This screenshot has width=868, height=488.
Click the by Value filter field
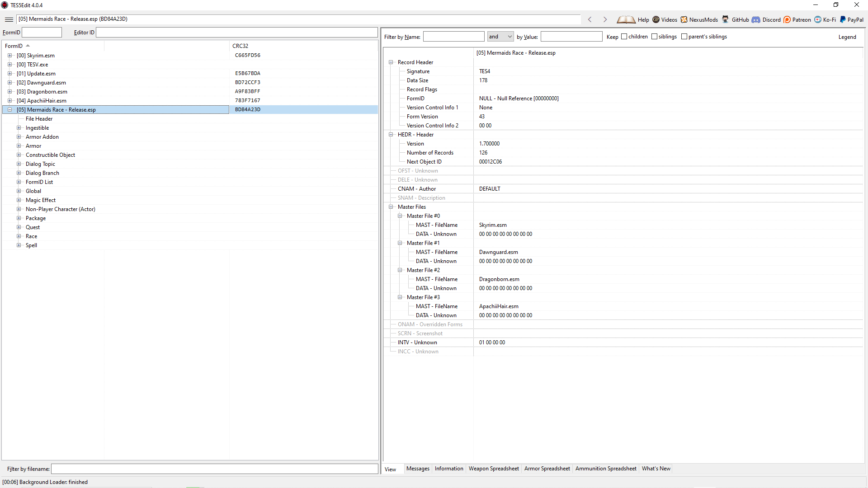point(571,37)
